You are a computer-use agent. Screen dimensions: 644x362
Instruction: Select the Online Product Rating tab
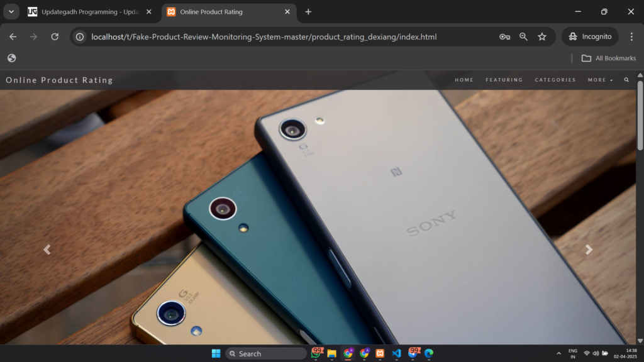click(228, 12)
